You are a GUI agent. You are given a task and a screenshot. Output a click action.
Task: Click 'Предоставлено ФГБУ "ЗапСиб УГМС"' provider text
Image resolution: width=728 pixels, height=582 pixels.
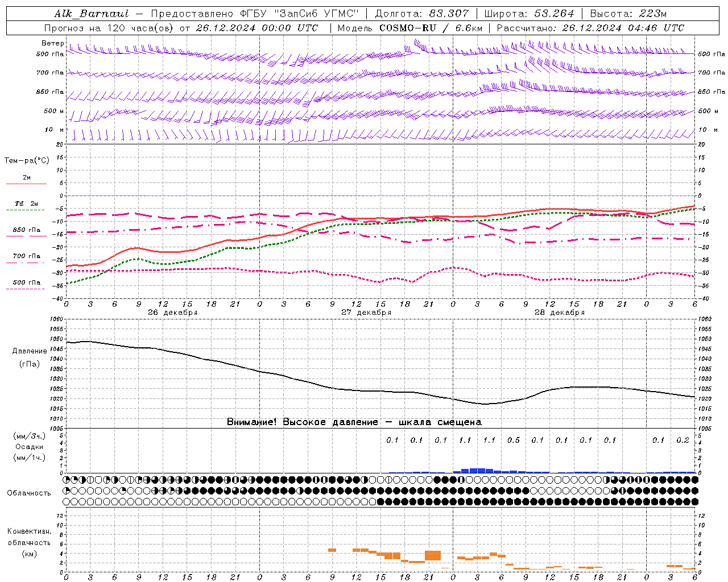[255, 14]
